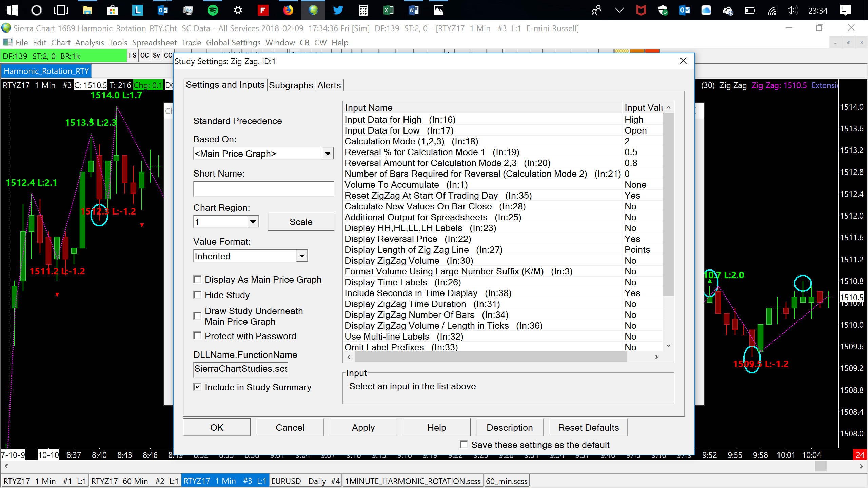Click the Apply button
Viewport: 868px width, 488px height.
click(x=363, y=428)
